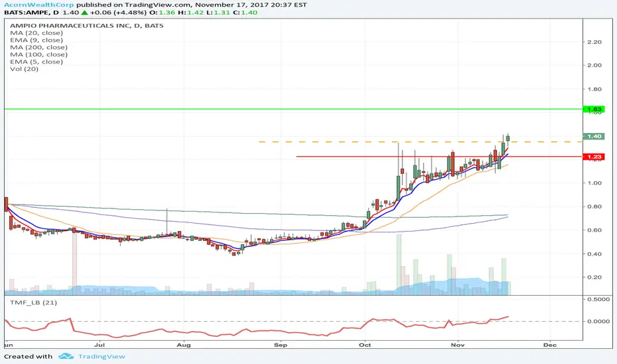
Task: Click the 1.00 price axis label
Action: click(x=594, y=183)
